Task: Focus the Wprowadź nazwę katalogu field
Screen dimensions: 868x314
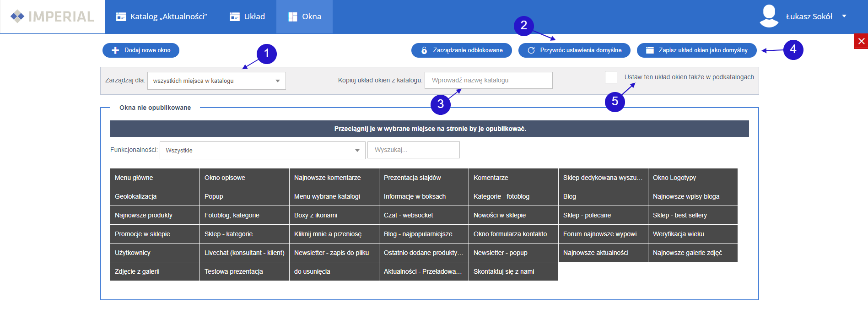Action: [488, 81]
